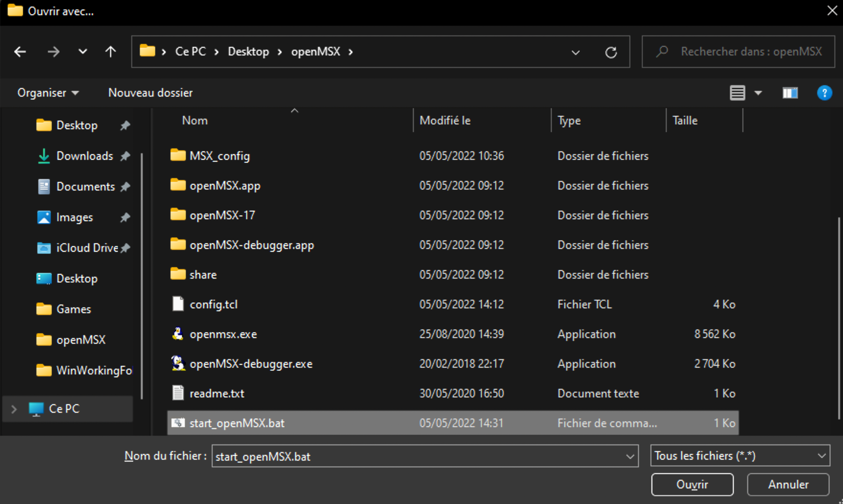
Task: Sort files by Taille column
Action: (685, 120)
